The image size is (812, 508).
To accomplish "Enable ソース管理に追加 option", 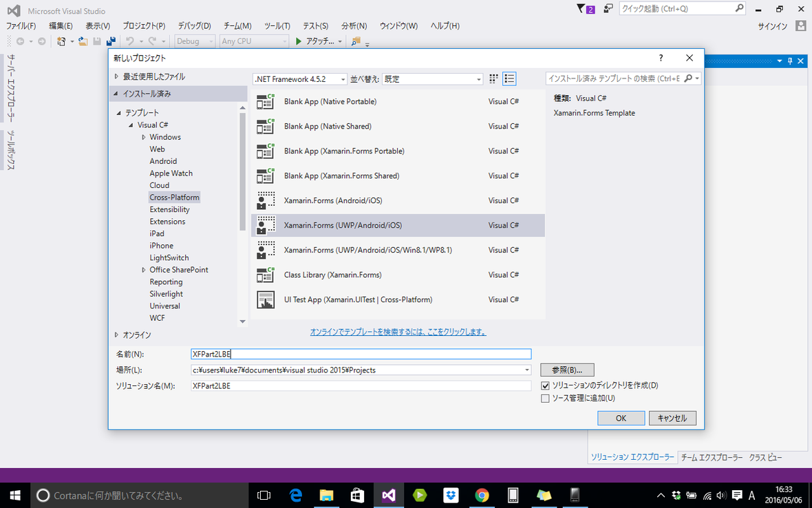I will coord(545,398).
